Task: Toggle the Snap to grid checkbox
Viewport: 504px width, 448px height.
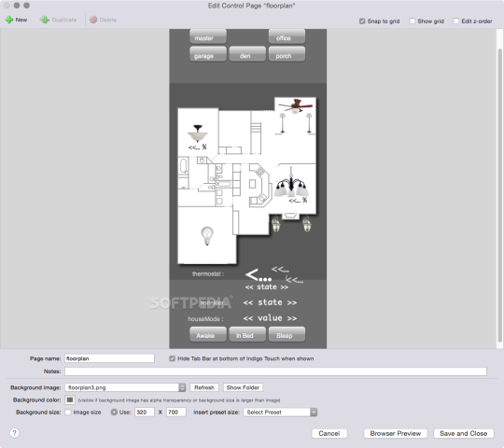Action: click(x=362, y=21)
